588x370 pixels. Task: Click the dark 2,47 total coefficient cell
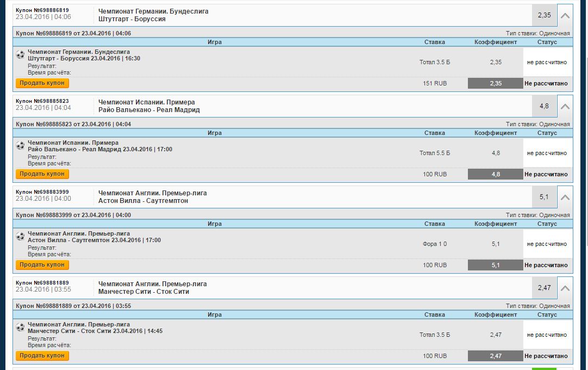[496, 356]
